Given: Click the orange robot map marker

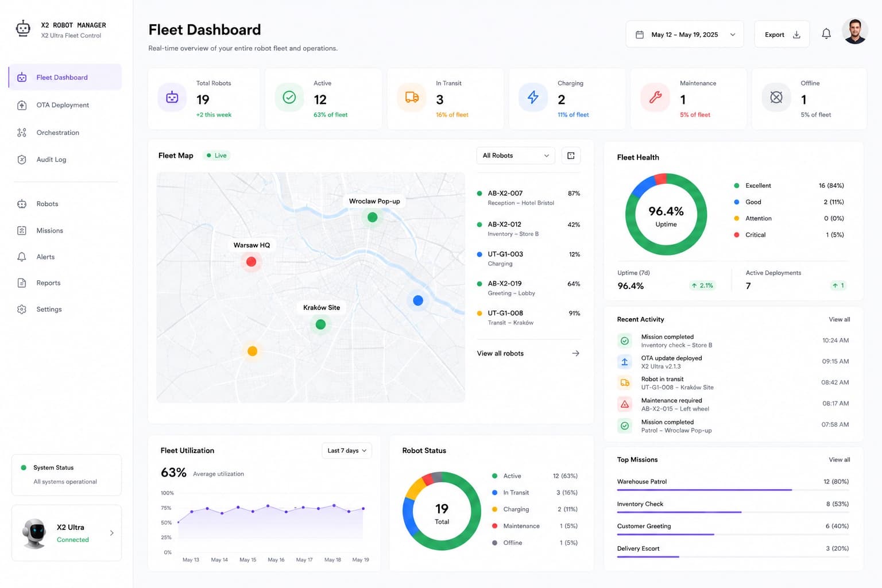Looking at the screenshot, I should [x=252, y=351].
